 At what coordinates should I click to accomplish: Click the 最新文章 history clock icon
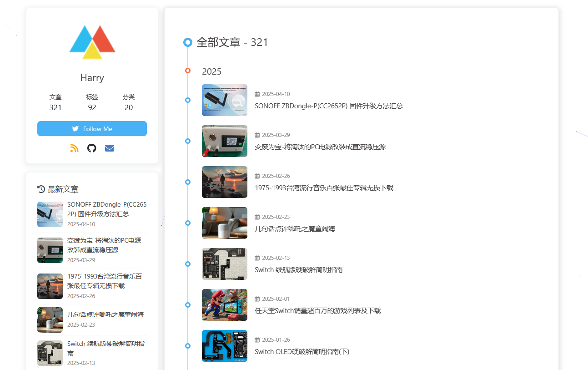41,189
